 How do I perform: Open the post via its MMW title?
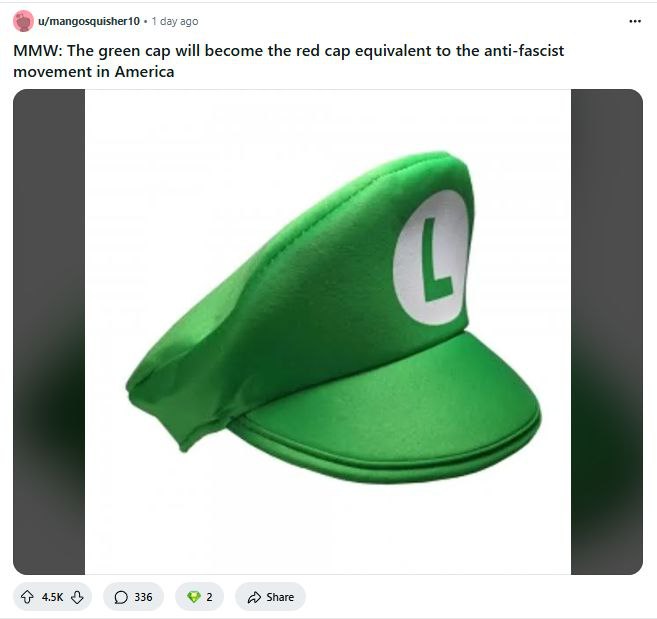pyautogui.click(x=288, y=61)
